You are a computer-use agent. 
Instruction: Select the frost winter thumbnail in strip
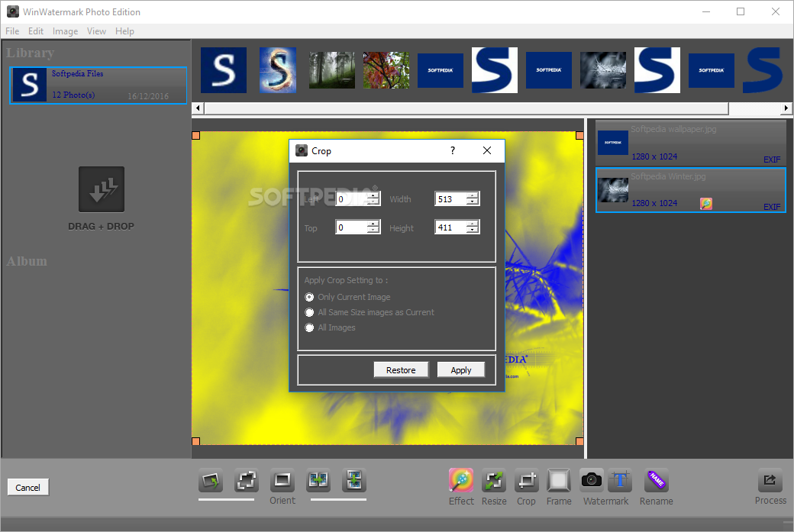[x=602, y=70]
